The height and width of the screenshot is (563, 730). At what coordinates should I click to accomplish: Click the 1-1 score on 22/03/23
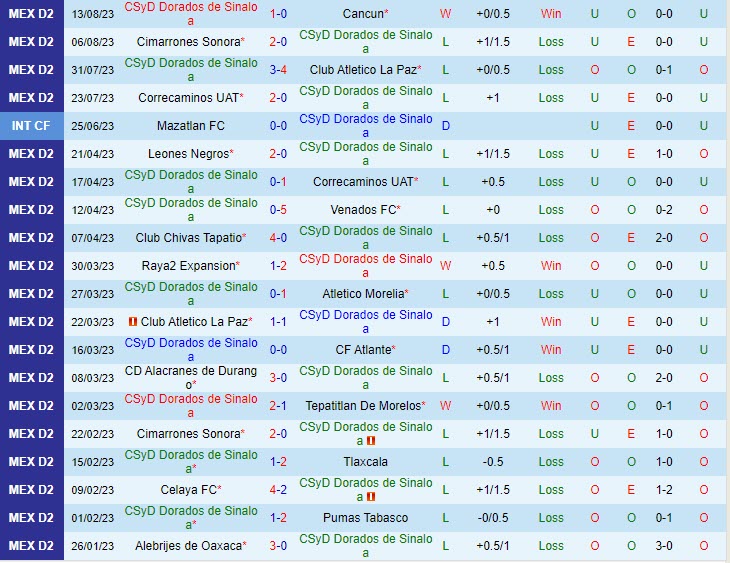278,322
